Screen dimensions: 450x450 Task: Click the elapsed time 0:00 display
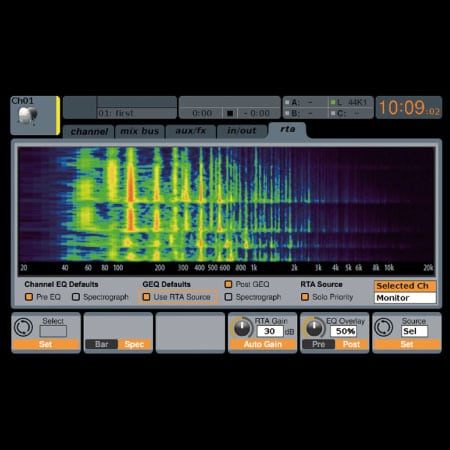pos(202,113)
